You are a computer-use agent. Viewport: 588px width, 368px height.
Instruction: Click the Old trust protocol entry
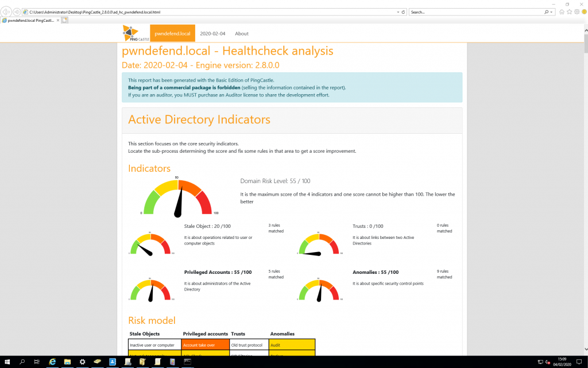(247, 344)
